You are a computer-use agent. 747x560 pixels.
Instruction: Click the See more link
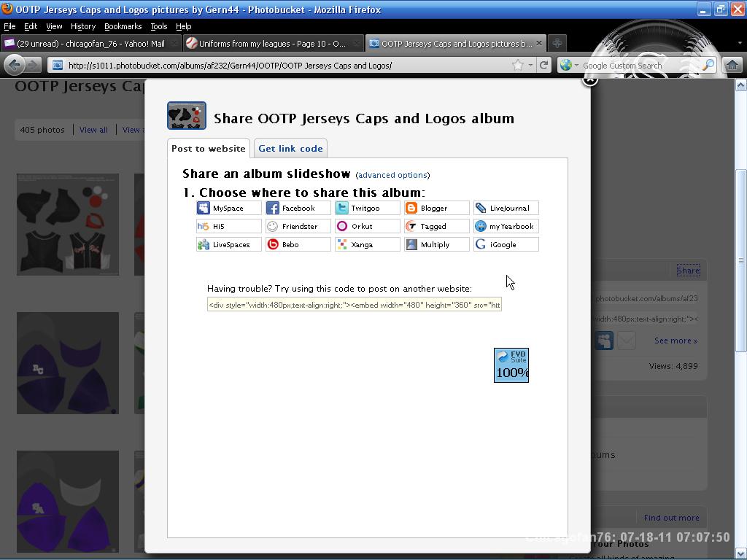pos(676,341)
